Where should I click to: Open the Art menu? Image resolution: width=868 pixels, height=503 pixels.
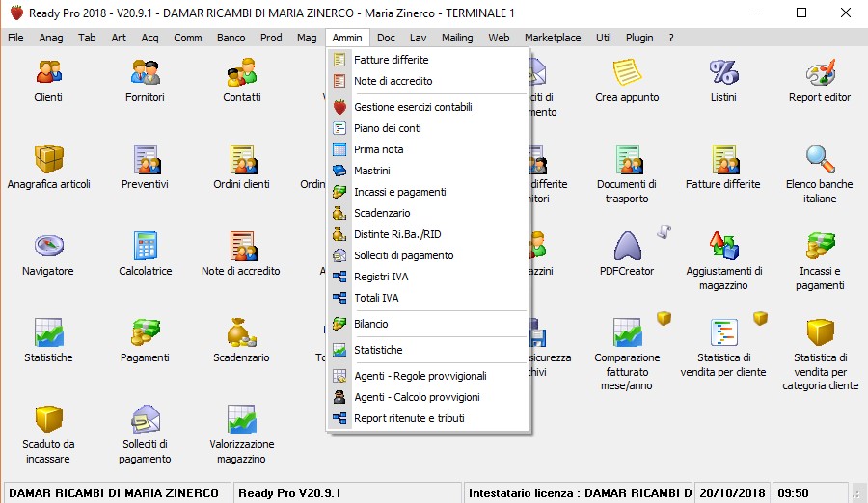click(x=119, y=38)
